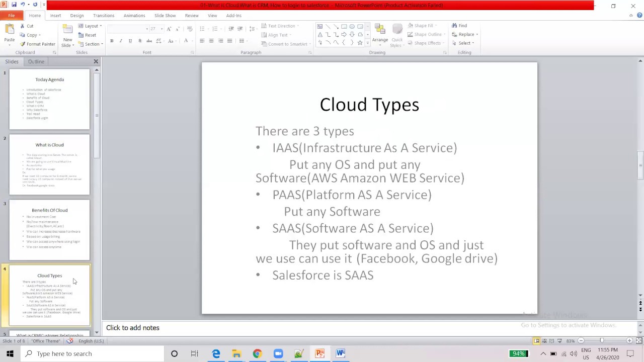
Task: Click the Paste clipboard icon
Action: coord(9,30)
